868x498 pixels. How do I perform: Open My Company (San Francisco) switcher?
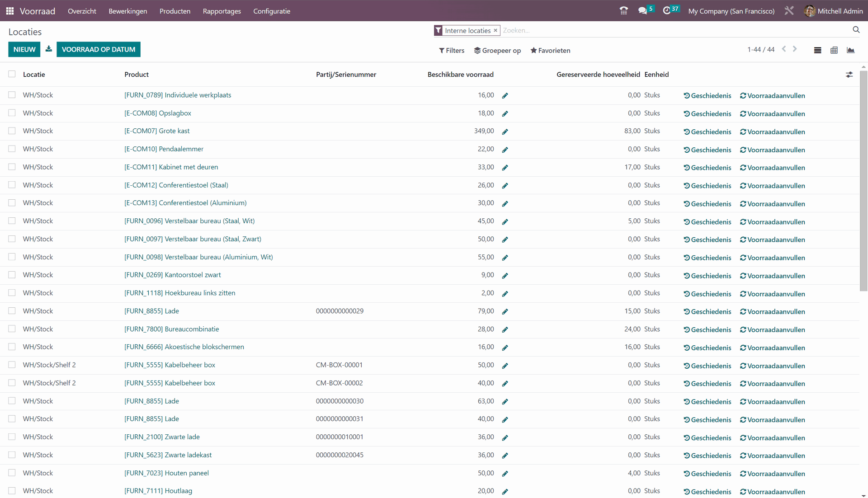[x=731, y=11]
